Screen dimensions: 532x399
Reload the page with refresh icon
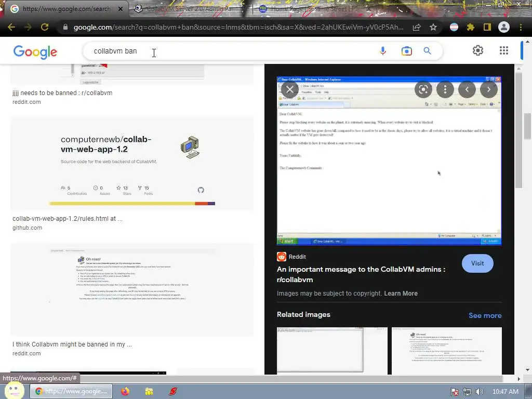point(45,27)
